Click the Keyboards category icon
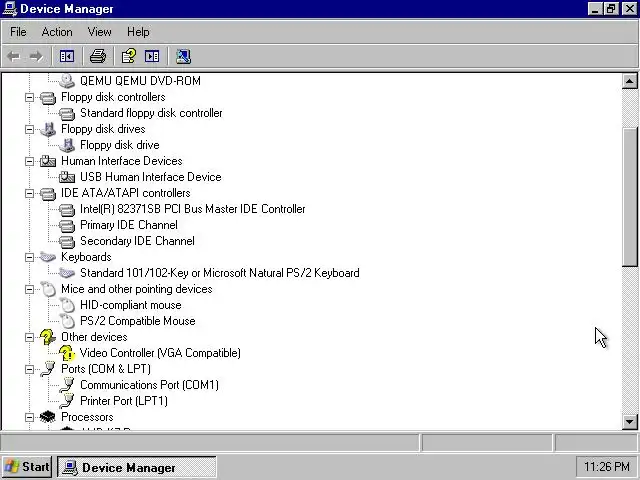The height and width of the screenshot is (480, 640). (48, 257)
